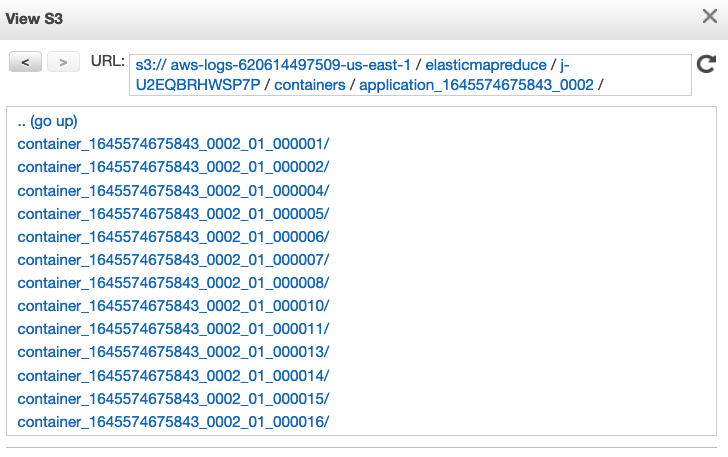Open folder container ending in 000010
Viewport: 728px width, 457px height.
(173, 306)
